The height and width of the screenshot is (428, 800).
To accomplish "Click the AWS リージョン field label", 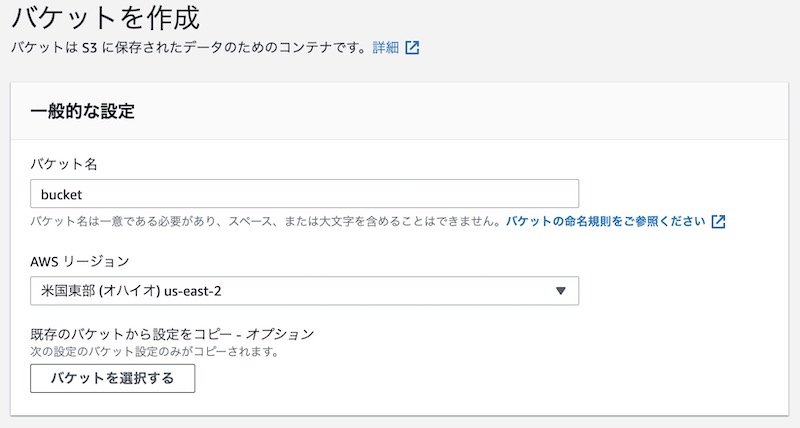I will click(80, 262).
